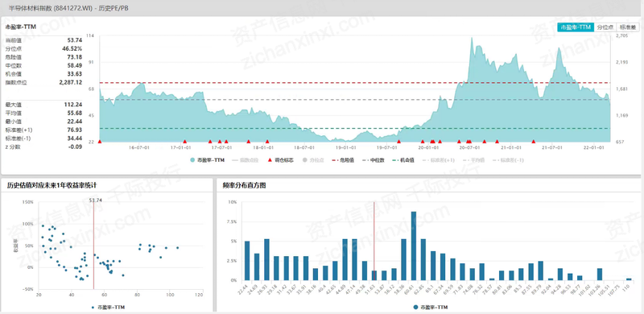
Task: Click the red dashed 危险值 line in chart
Action: pos(355,83)
